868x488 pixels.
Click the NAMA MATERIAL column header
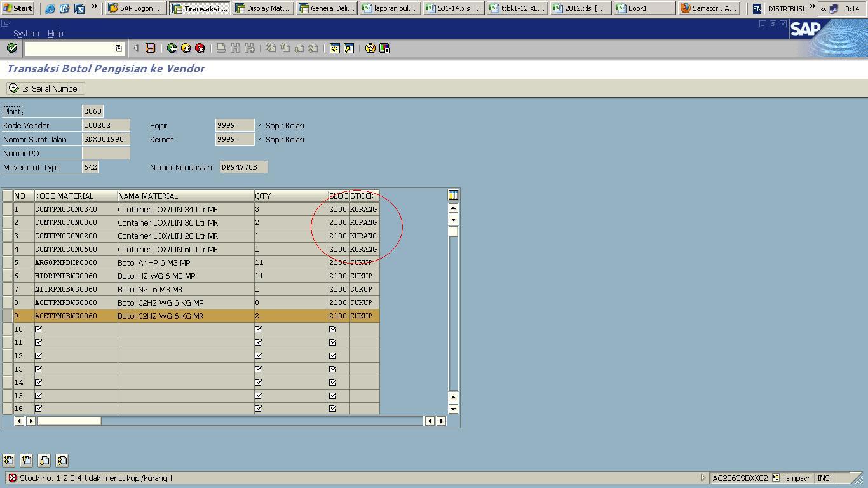186,196
